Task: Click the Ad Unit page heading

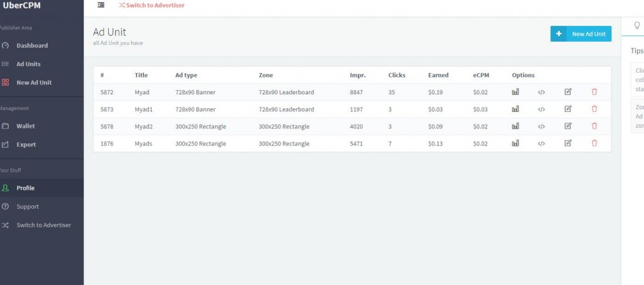Action: click(x=109, y=32)
